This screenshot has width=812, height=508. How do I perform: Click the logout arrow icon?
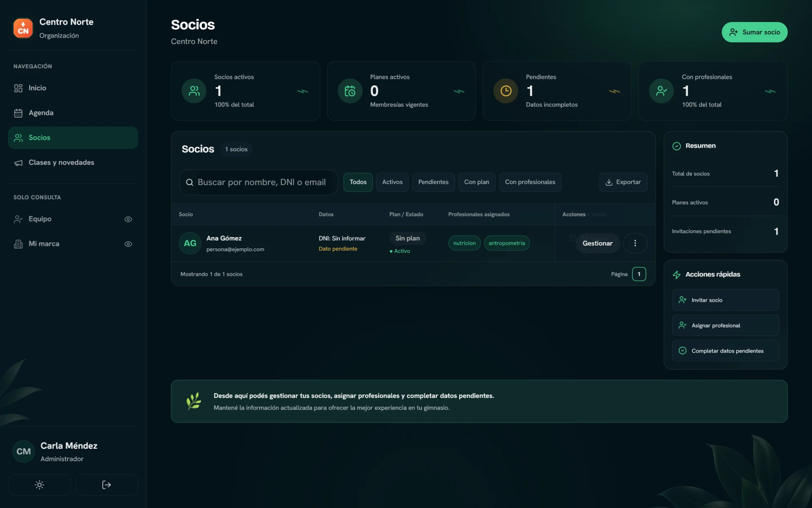click(x=107, y=485)
